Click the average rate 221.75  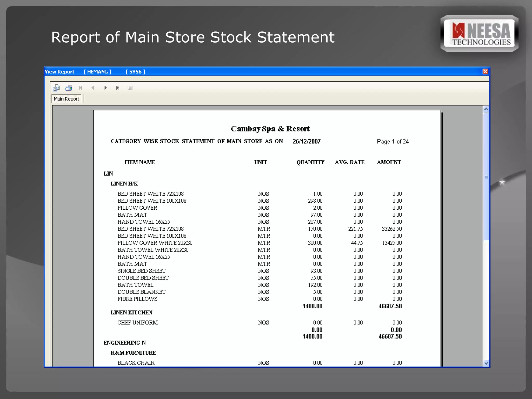pyautogui.click(x=356, y=229)
